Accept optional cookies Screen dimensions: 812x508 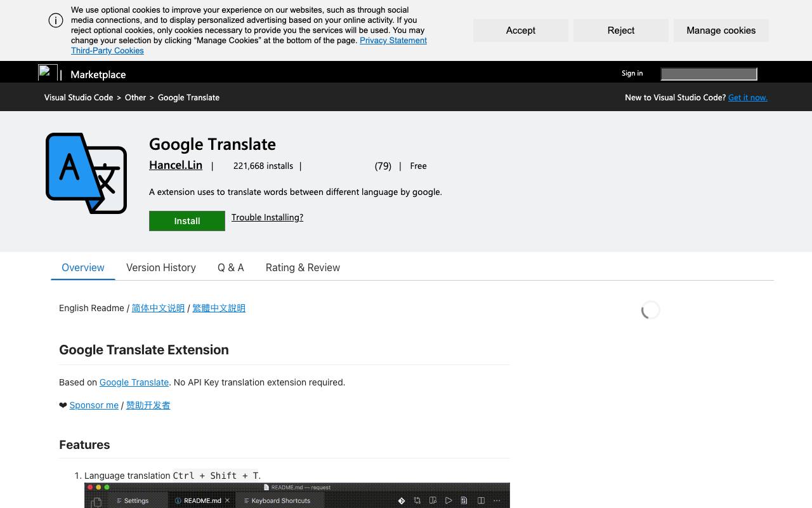(x=521, y=30)
